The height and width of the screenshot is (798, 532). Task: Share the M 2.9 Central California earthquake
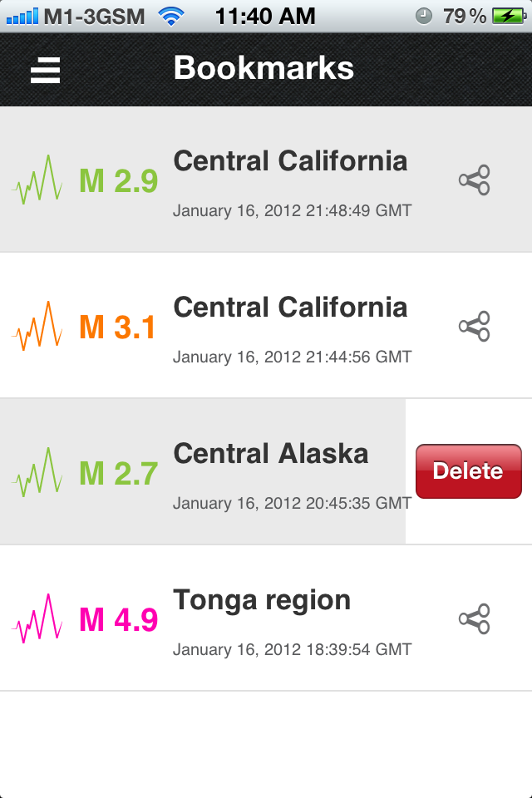[475, 180]
